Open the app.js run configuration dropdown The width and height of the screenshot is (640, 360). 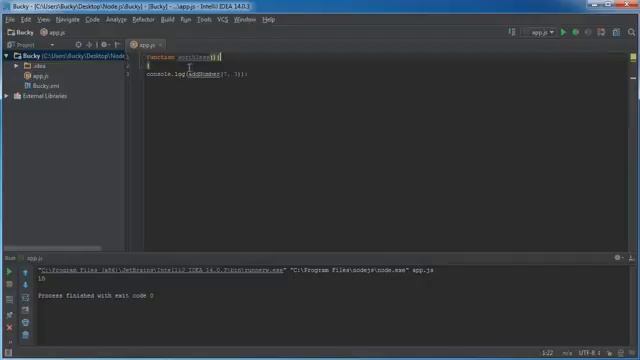tap(539, 32)
